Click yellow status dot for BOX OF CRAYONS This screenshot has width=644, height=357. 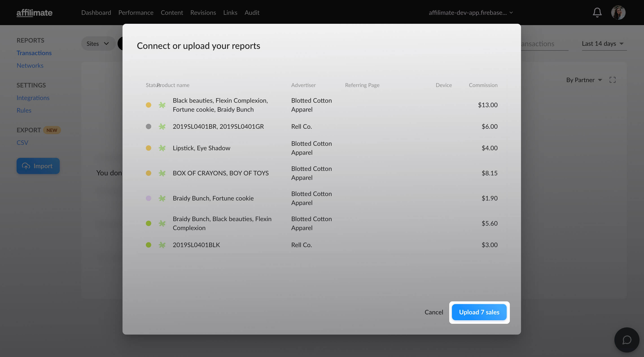tap(149, 173)
